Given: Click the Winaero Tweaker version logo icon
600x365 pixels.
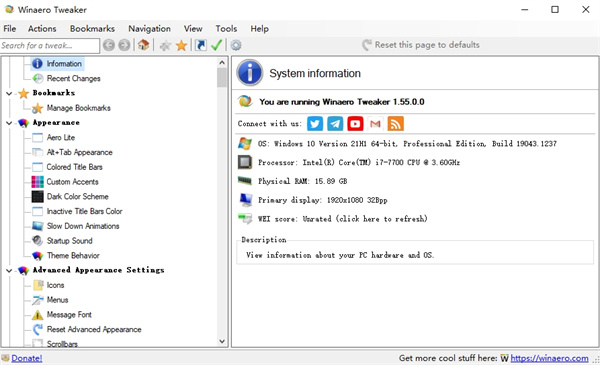Looking at the screenshot, I should coord(245,101).
